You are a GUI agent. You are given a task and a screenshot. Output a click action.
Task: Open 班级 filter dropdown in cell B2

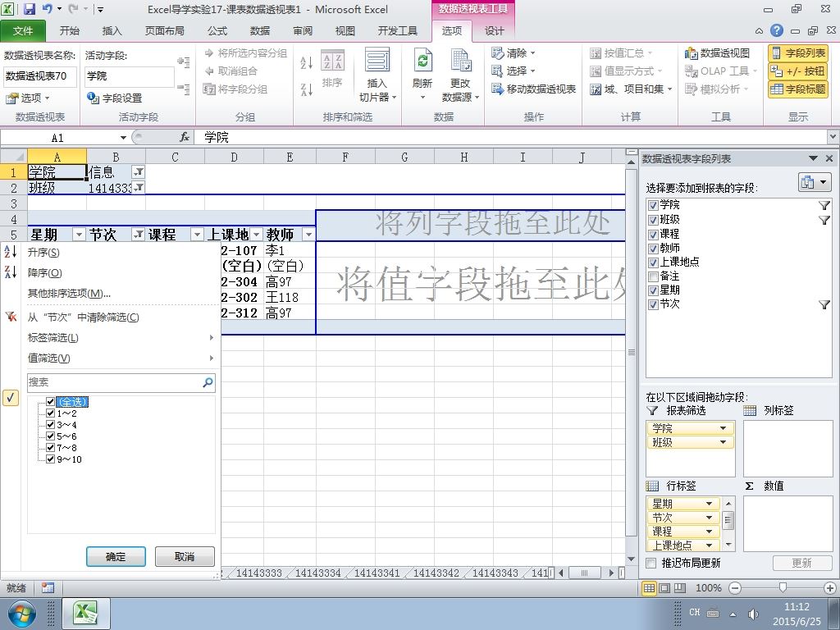(x=139, y=188)
